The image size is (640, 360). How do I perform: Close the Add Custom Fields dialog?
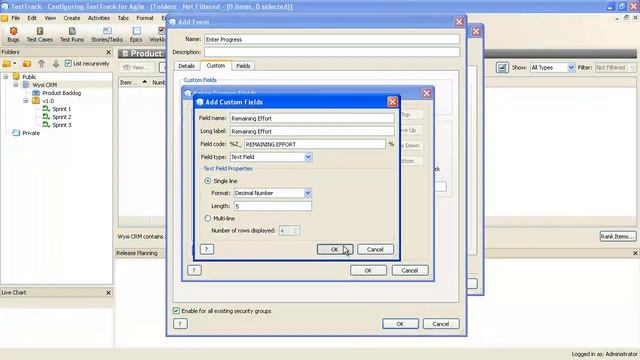(x=392, y=102)
